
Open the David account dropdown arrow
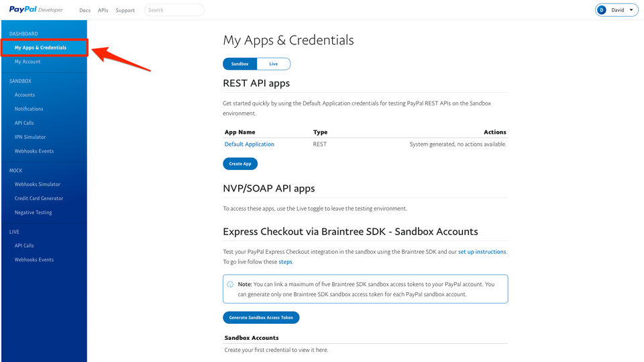tap(631, 10)
